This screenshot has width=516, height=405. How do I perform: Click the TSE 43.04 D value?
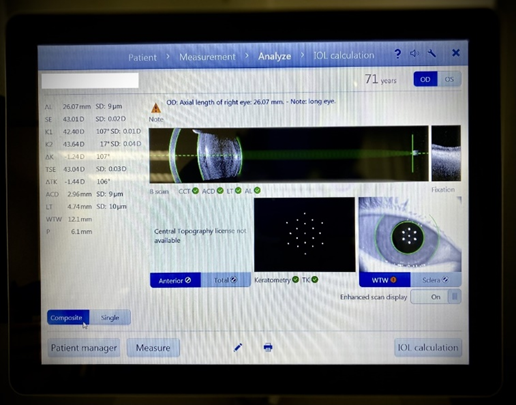(74, 169)
